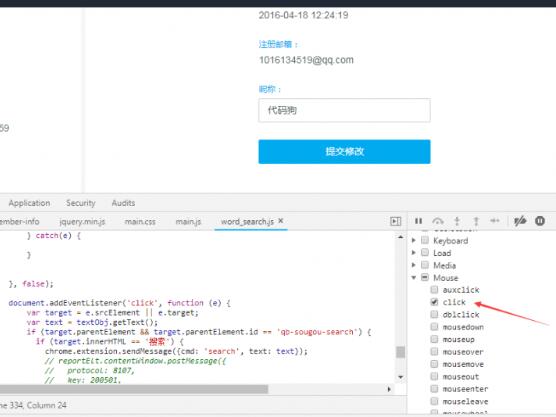
Task: Open the Security panel tab
Action: click(x=80, y=203)
